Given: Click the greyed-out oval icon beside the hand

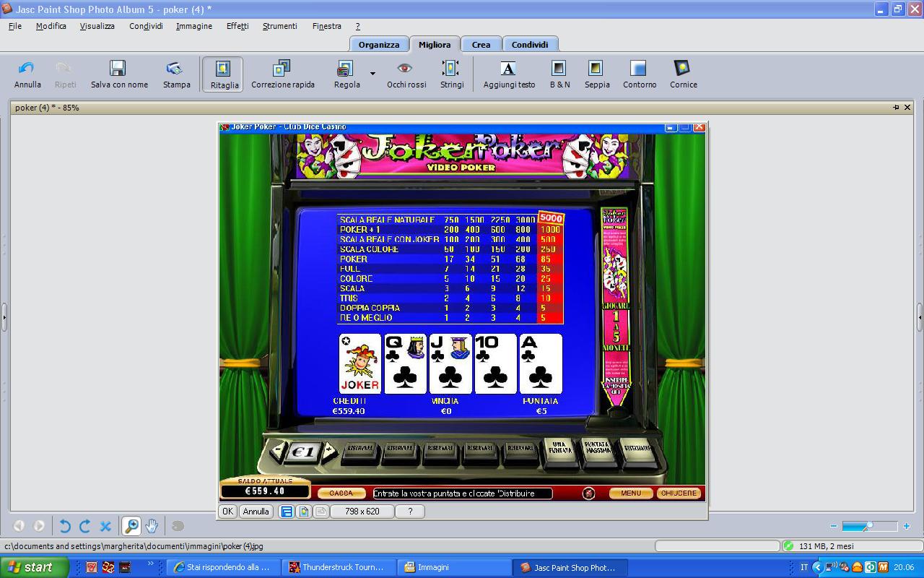Looking at the screenshot, I should coord(178,526).
